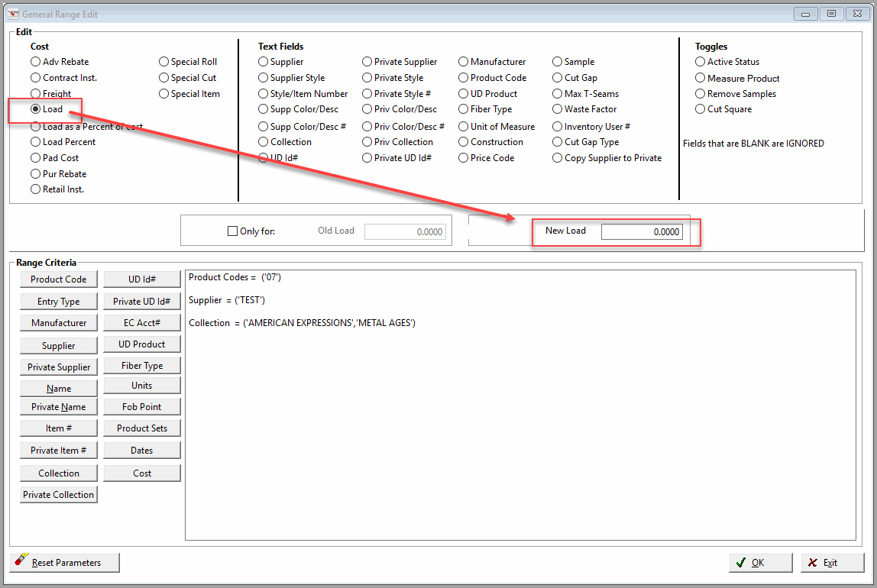Open the Name criteria button
Viewport: 877px width, 588px height.
59,388
